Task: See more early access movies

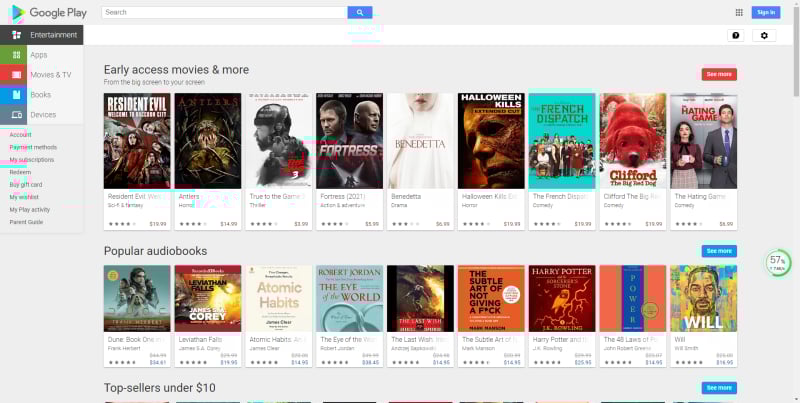Action: tap(718, 74)
